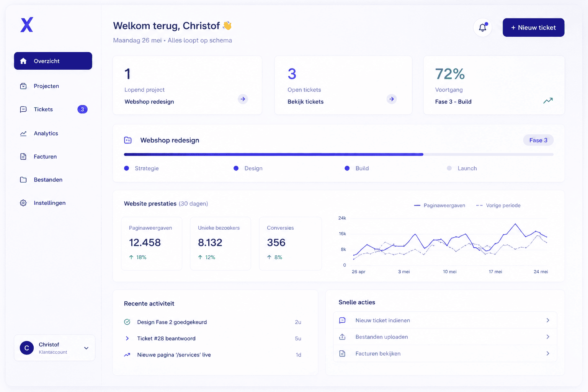Click the X logo in sidebar
The width and height of the screenshot is (588, 392).
tap(27, 24)
